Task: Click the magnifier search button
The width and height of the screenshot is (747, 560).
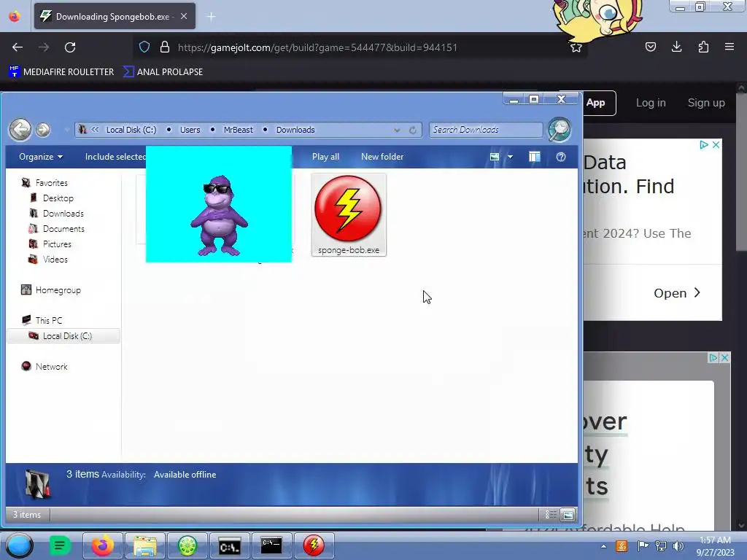Action: click(560, 130)
